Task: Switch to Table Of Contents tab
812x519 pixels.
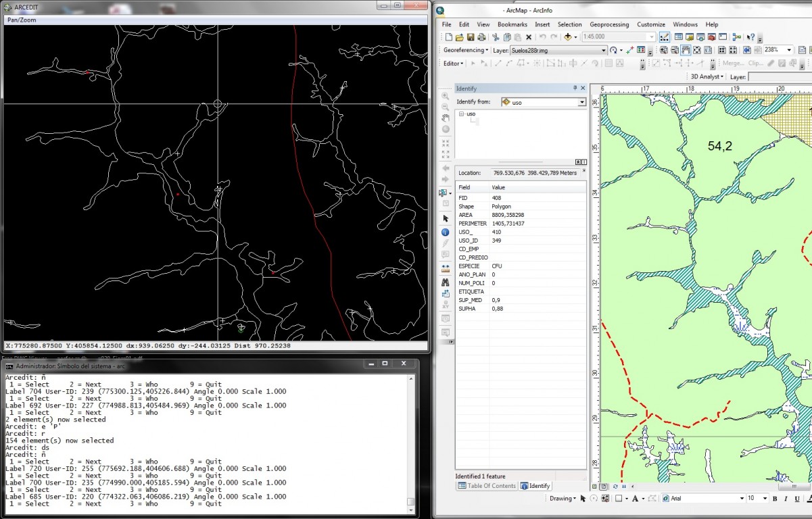Action: [487, 486]
